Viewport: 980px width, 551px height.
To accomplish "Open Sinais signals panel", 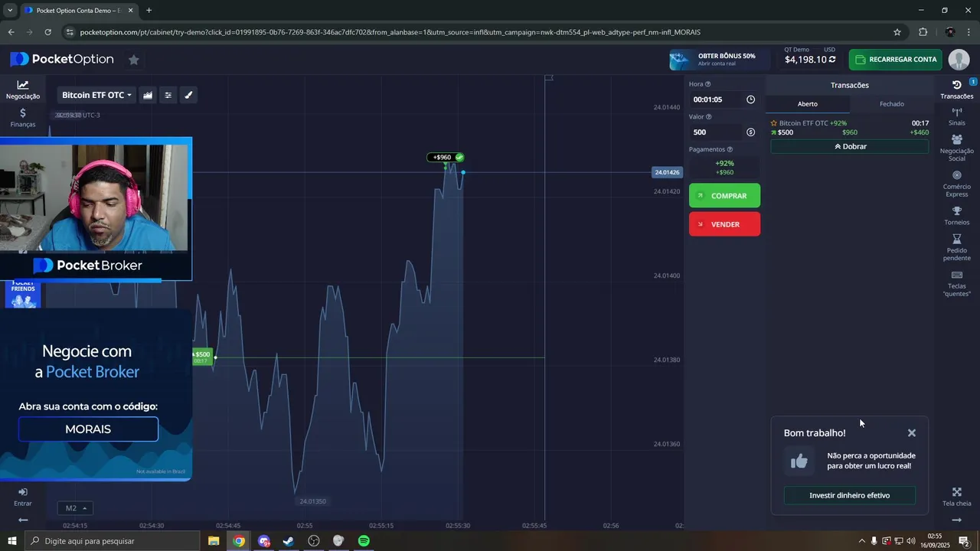I will click(x=957, y=116).
